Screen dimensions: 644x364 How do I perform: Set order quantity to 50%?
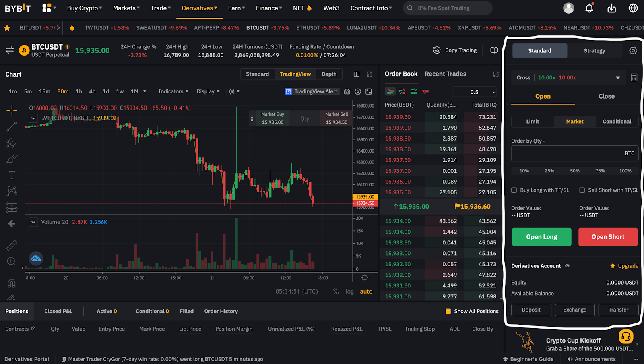tap(575, 171)
